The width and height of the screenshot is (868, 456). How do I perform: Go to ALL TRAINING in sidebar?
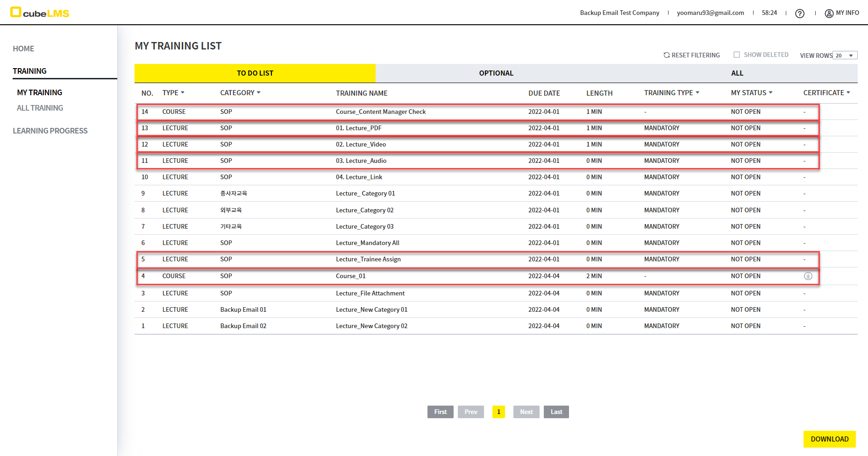[x=40, y=108]
